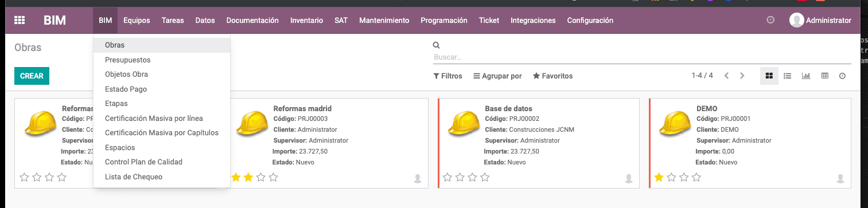Viewport: 868px width, 208px height.
Task: Click into the Buscar search field
Action: click(x=642, y=57)
